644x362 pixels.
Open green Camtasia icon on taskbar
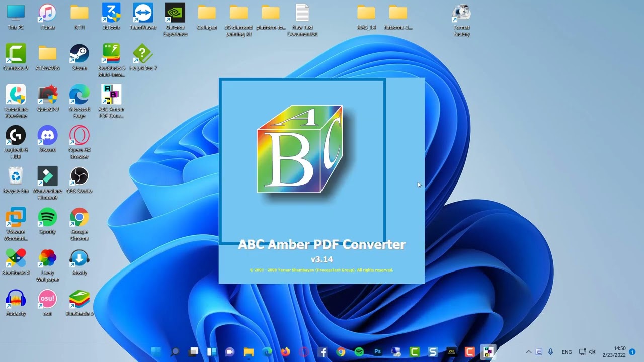tap(415, 352)
